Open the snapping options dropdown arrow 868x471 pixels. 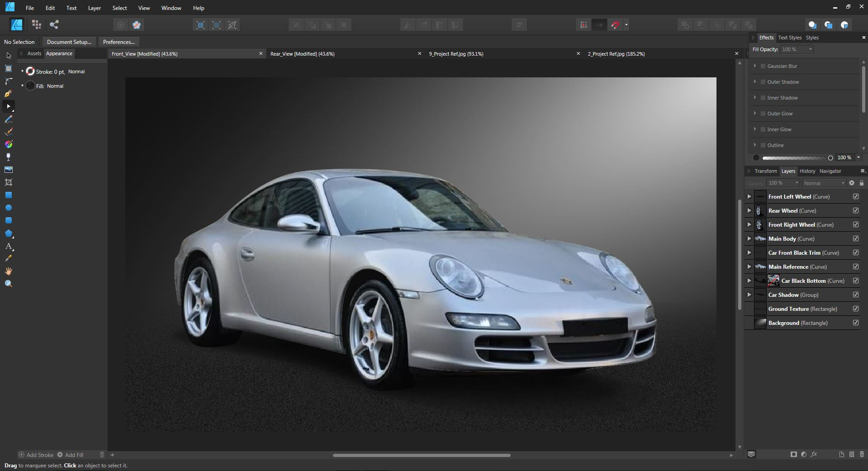pyautogui.click(x=626, y=25)
